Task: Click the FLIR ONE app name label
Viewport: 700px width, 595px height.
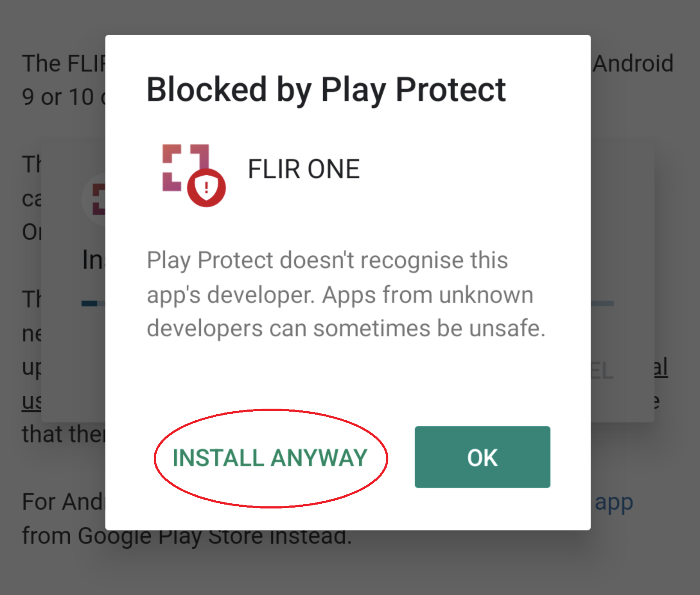Action: pos(304,169)
